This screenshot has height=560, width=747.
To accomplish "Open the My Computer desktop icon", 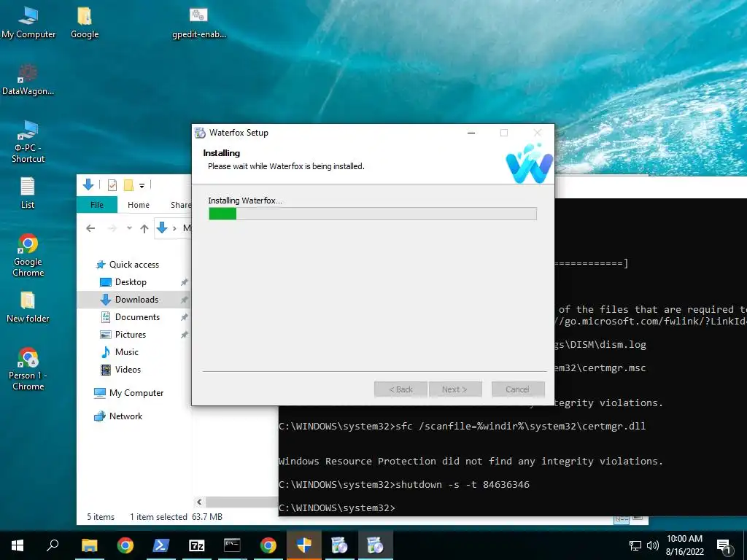I will (28, 23).
